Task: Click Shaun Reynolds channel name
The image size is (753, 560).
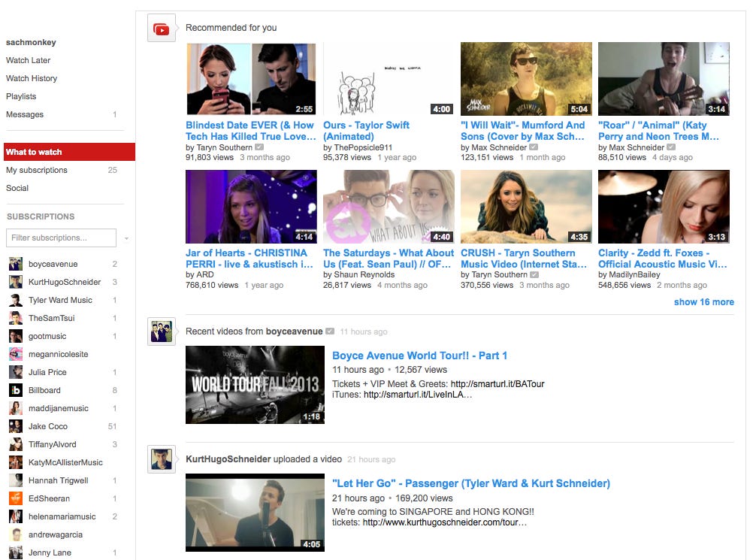Action: [x=363, y=274]
